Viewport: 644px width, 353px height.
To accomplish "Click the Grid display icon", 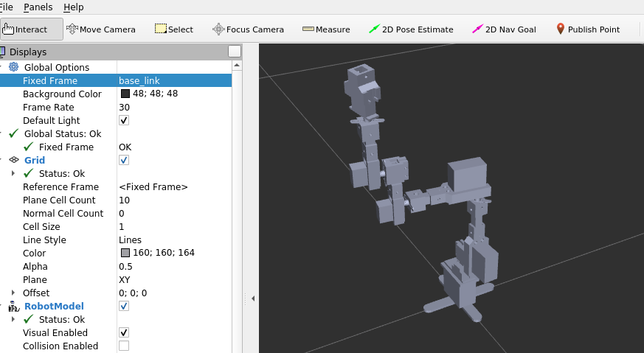I will click(14, 160).
